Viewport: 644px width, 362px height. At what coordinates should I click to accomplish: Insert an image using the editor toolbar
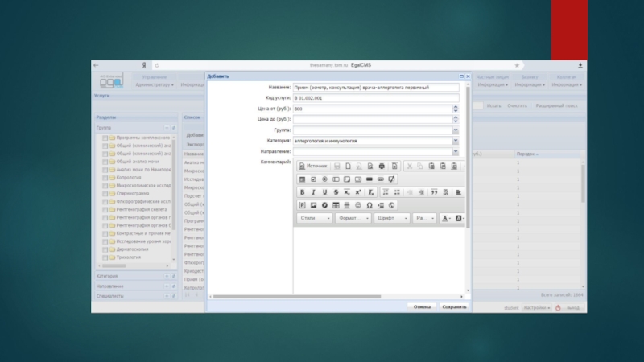[x=313, y=205]
